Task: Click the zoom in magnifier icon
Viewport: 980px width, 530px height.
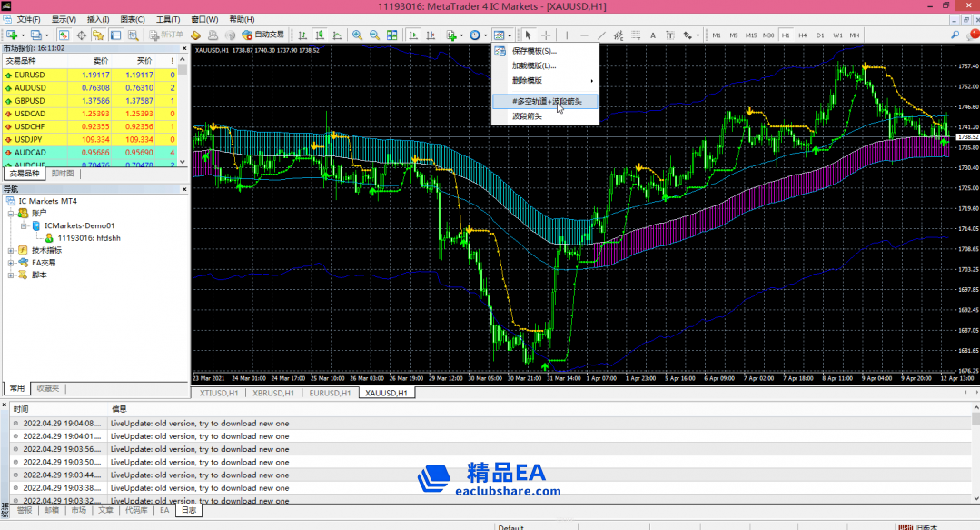Action: (x=357, y=35)
